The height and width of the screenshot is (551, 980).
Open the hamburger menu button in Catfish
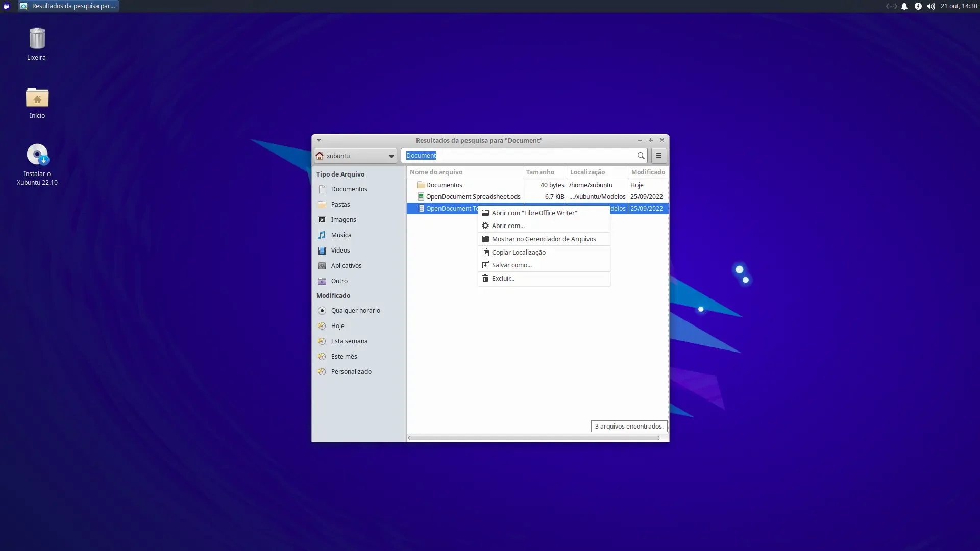coord(659,156)
